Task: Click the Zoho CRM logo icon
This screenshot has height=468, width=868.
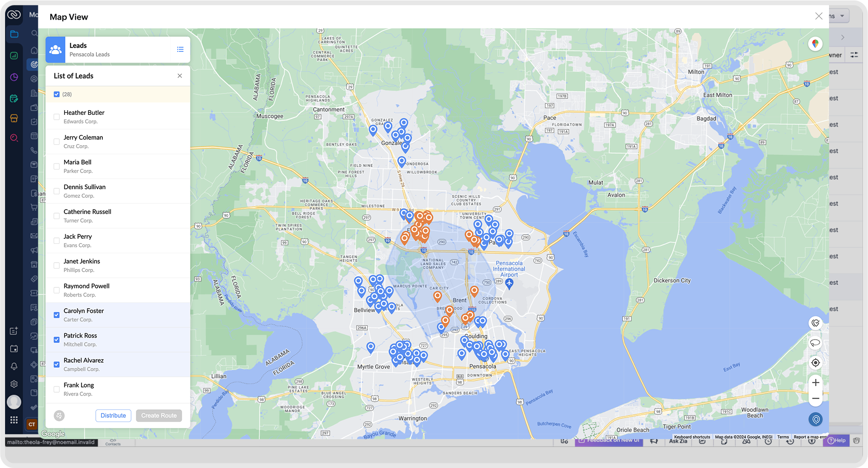Action: click(14, 15)
